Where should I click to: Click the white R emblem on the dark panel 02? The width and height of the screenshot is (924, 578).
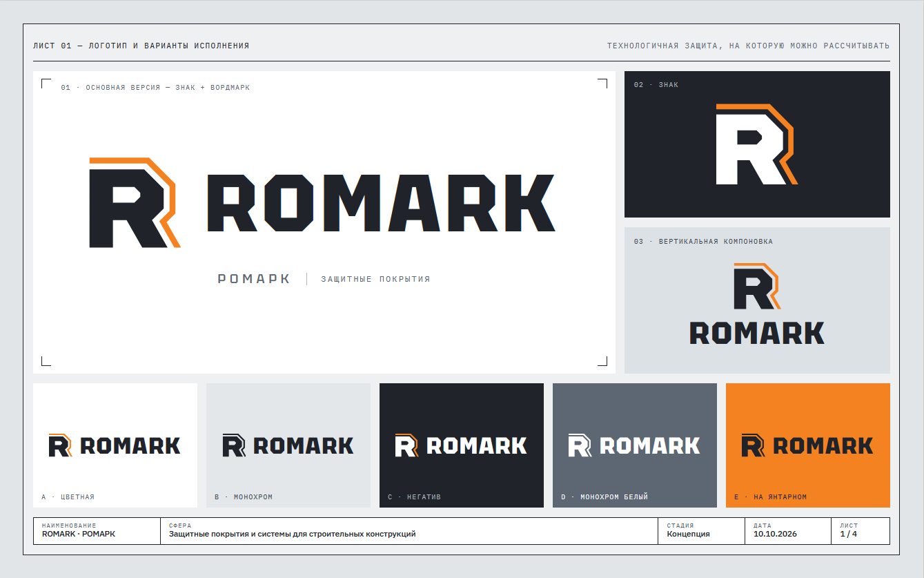[x=756, y=144]
